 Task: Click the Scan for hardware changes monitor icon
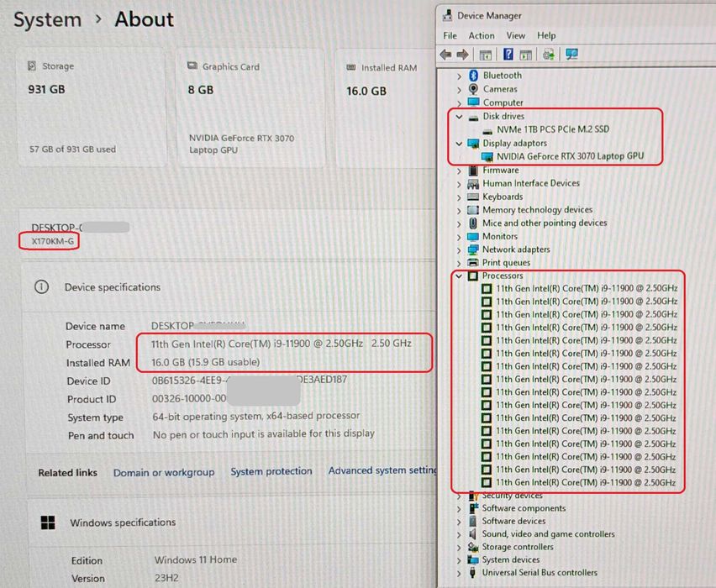571,55
